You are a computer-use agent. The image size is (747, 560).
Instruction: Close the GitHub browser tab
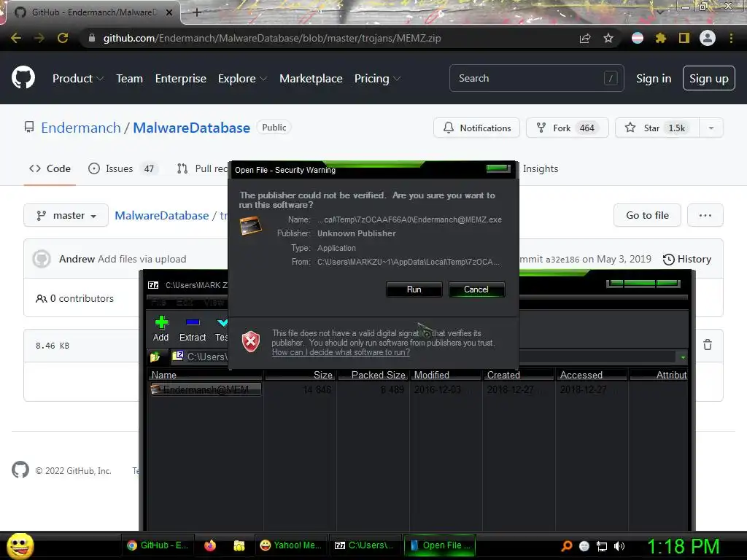pyautogui.click(x=169, y=12)
